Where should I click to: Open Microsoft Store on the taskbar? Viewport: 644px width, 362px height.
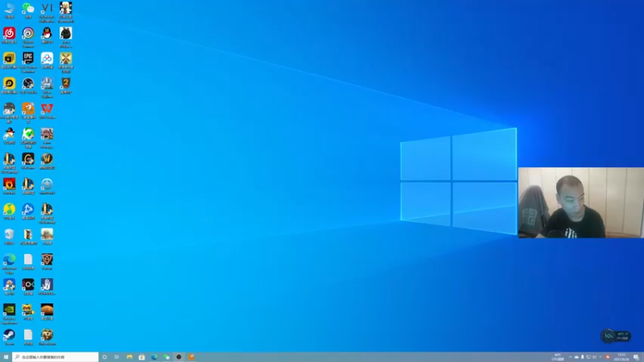(142, 357)
